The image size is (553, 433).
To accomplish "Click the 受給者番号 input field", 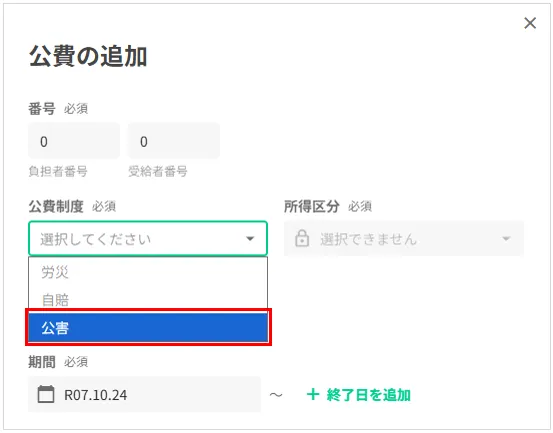I will point(174,141).
